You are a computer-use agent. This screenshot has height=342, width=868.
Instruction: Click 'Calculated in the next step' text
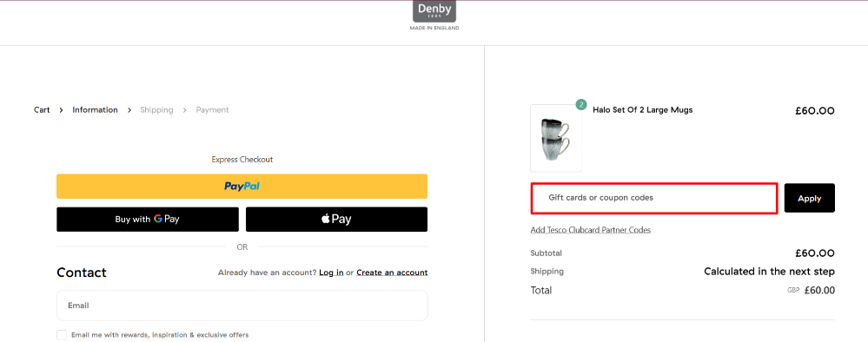click(770, 272)
